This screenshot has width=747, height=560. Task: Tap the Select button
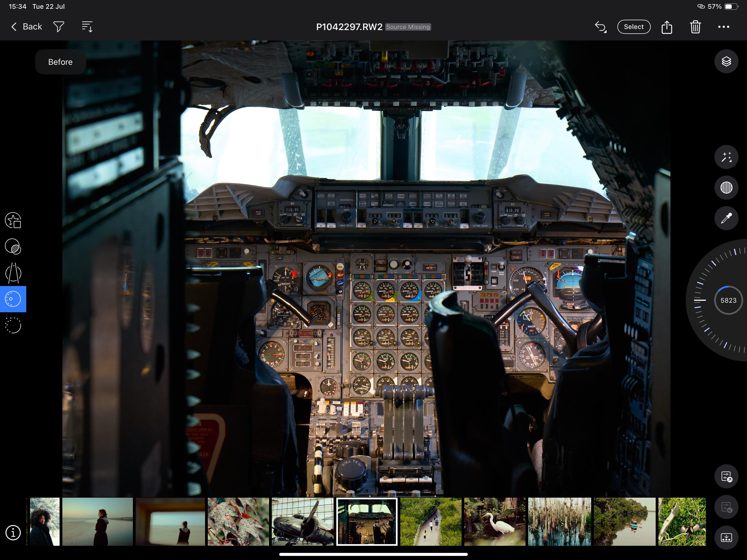pyautogui.click(x=634, y=27)
